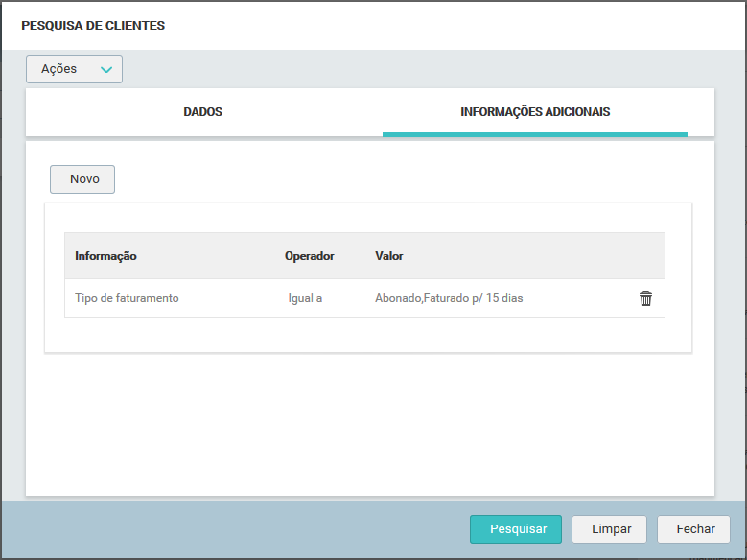Click the Abonado,Faturado p/ 15 dias value
Viewport: 747px width, 560px height.
(x=449, y=298)
